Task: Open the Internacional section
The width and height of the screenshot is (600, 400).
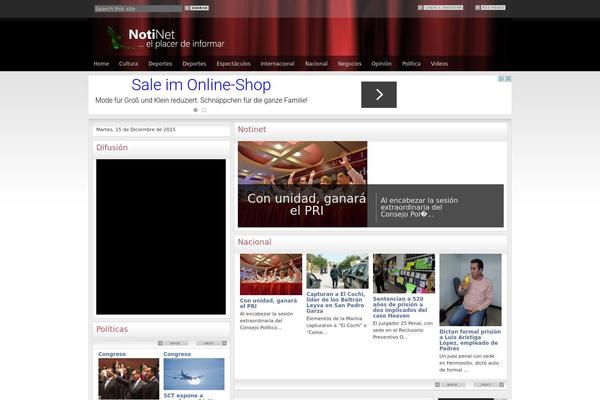Action: point(277,64)
